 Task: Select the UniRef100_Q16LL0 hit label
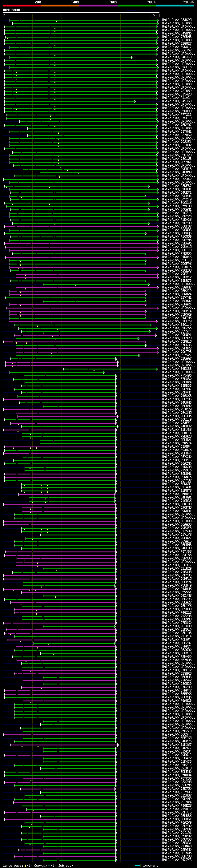177,67
